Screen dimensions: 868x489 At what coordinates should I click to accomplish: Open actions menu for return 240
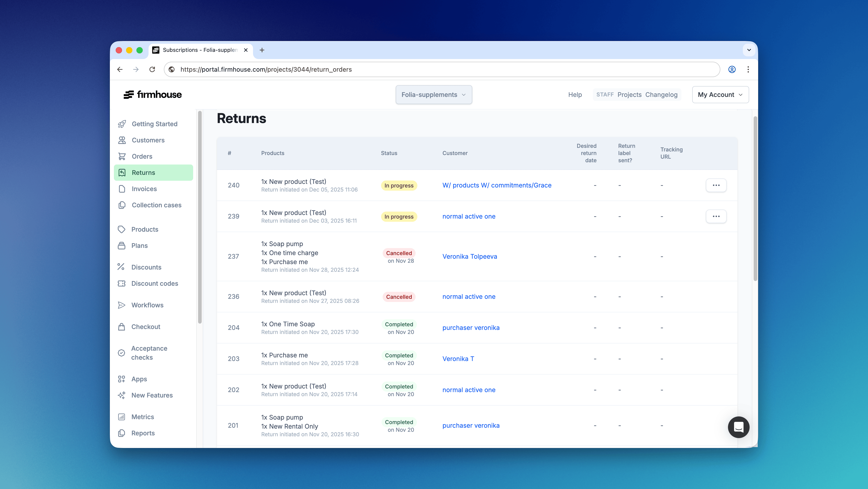click(x=716, y=185)
